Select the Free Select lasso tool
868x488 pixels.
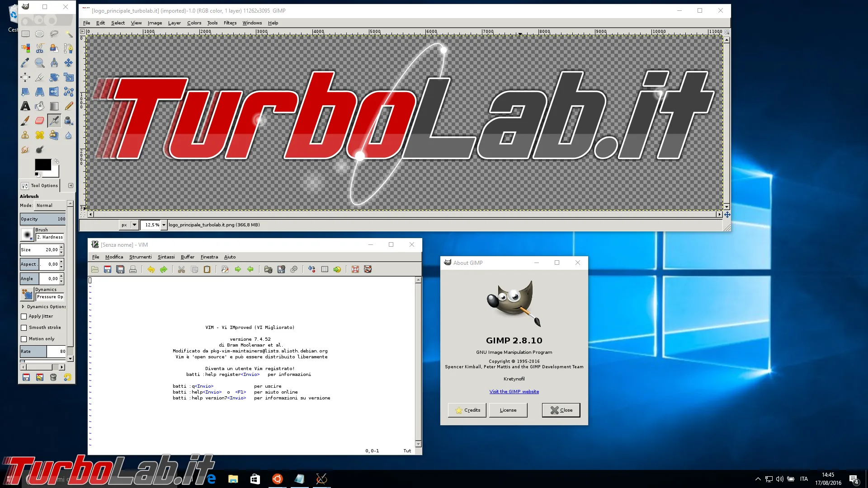tap(54, 34)
